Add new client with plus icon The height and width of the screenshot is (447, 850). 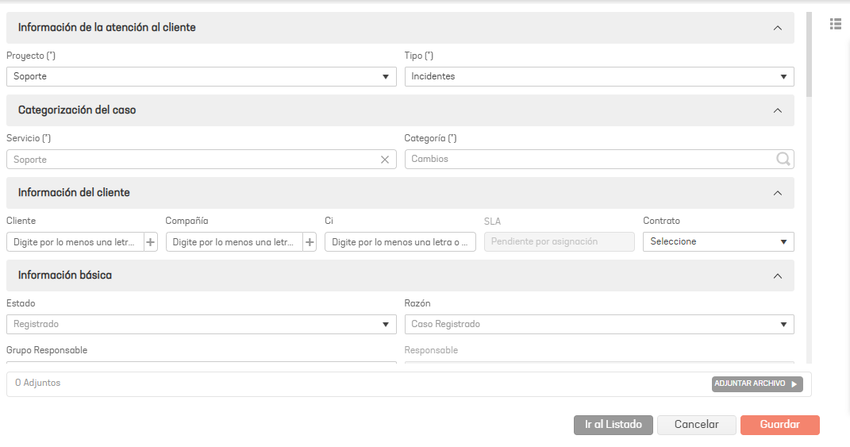pos(150,242)
